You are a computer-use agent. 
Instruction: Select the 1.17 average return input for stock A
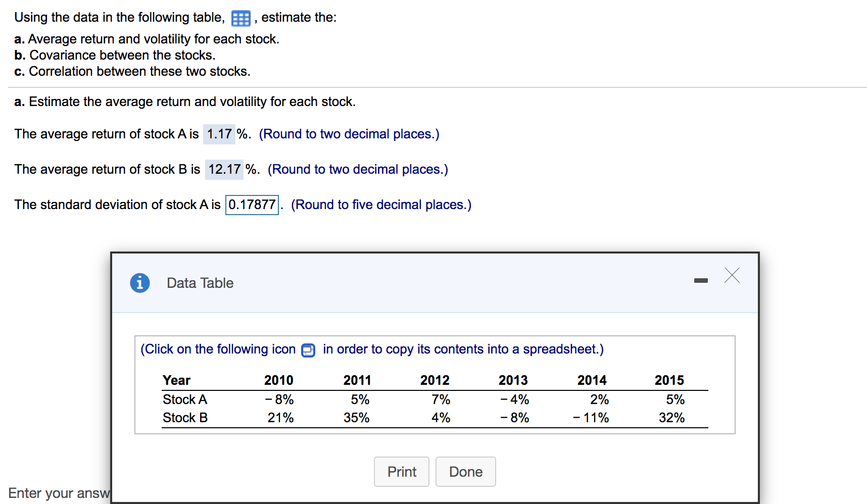219,134
